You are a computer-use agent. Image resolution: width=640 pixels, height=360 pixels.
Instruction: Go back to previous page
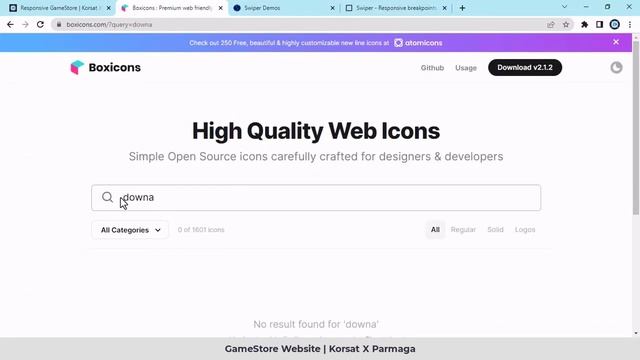(11, 24)
